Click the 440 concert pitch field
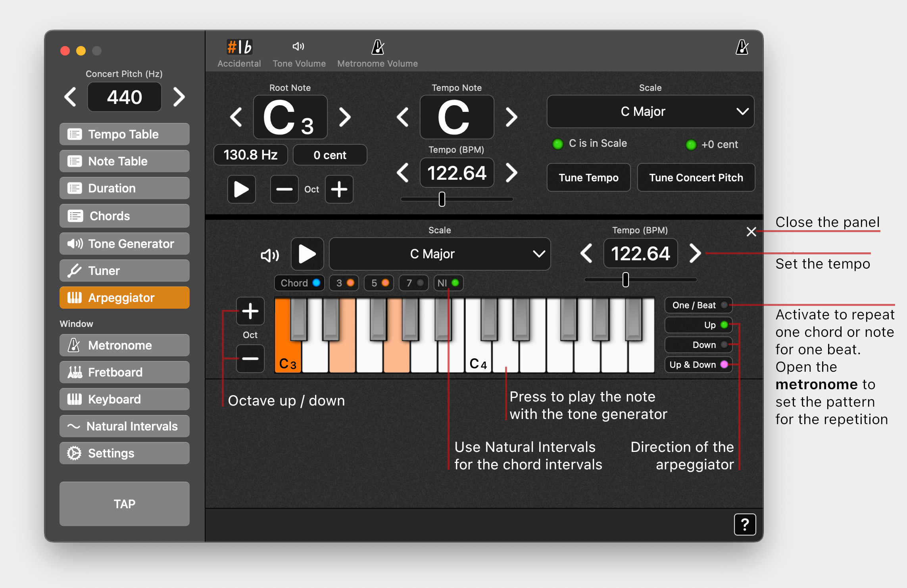 tap(125, 97)
